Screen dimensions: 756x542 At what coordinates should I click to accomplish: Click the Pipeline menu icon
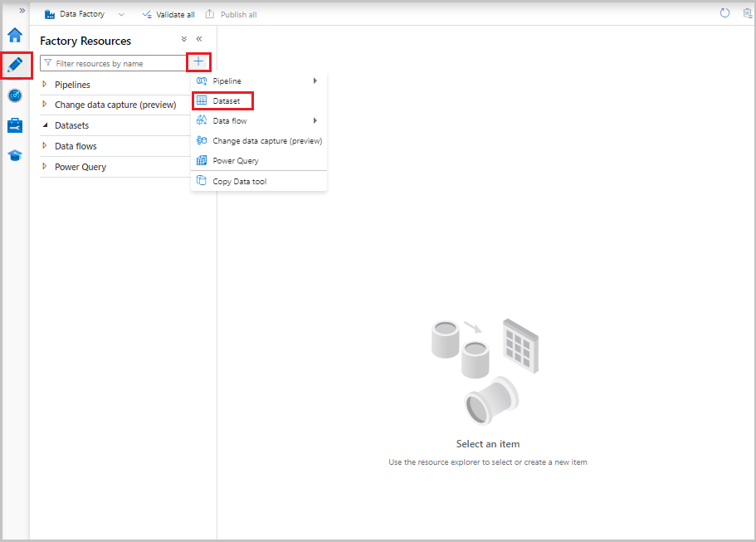click(x=202, y=81)
